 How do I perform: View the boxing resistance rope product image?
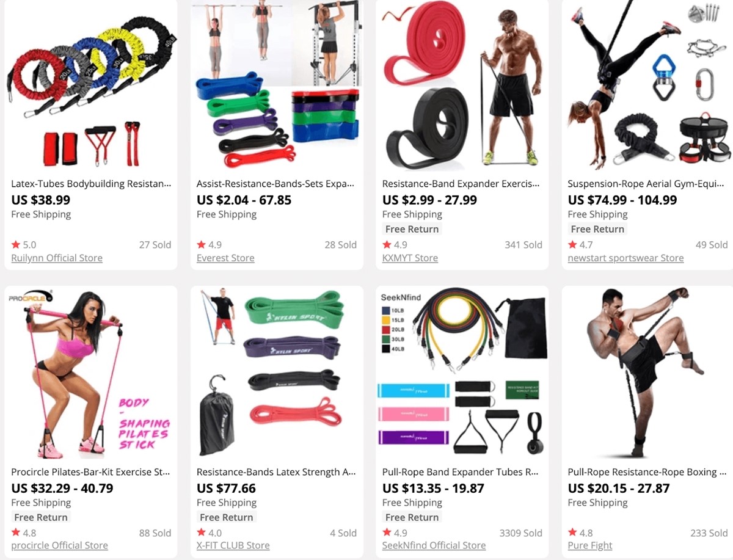[x=647, y=373]
